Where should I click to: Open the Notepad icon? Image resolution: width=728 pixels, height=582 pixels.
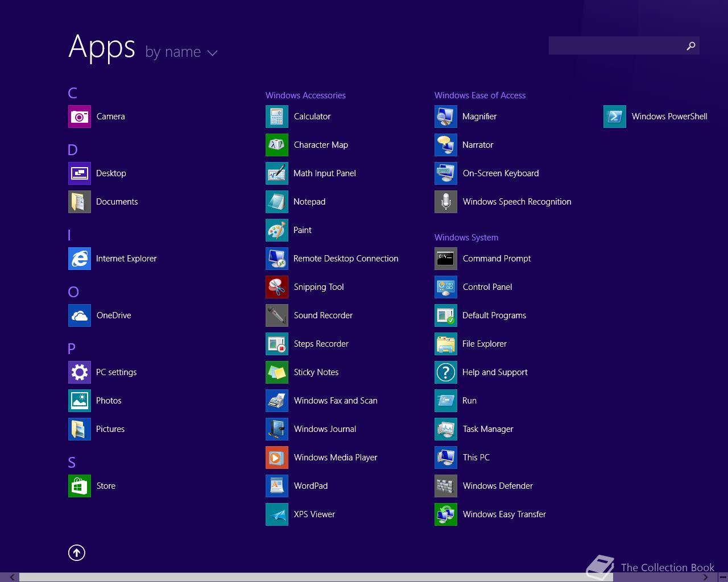[x=277, y=202]
